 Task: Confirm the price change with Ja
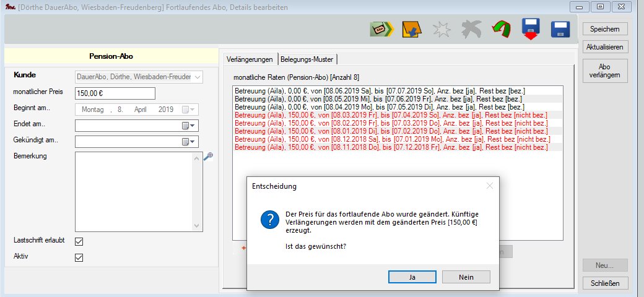[x=412, y=277]
